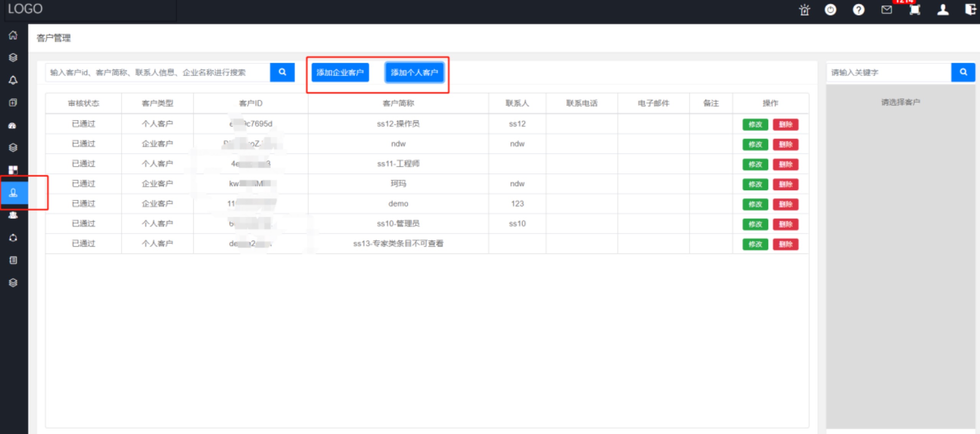Viewport: 980px width, 434px height.
Task: Click the customer search input field
Action: [158, 73]
